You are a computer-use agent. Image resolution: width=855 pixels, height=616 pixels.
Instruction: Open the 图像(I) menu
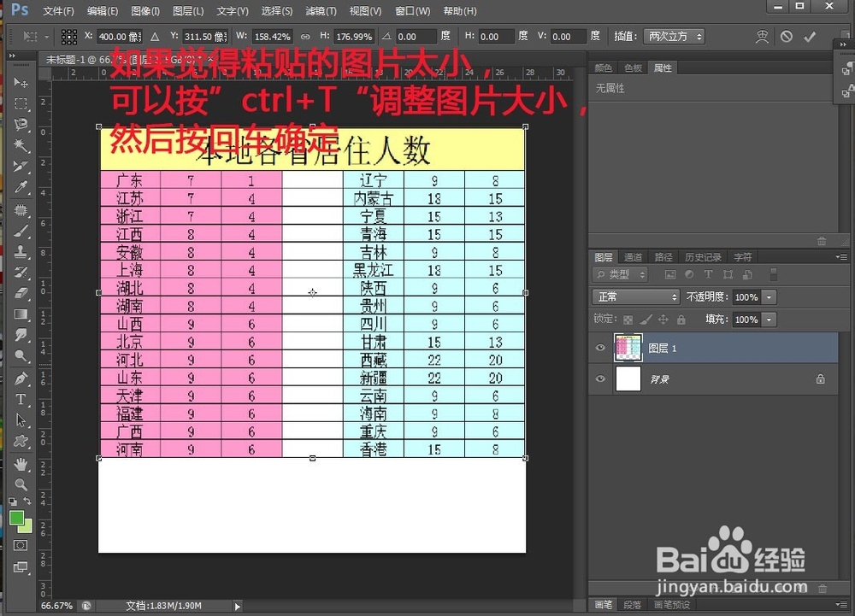point(145,11)
